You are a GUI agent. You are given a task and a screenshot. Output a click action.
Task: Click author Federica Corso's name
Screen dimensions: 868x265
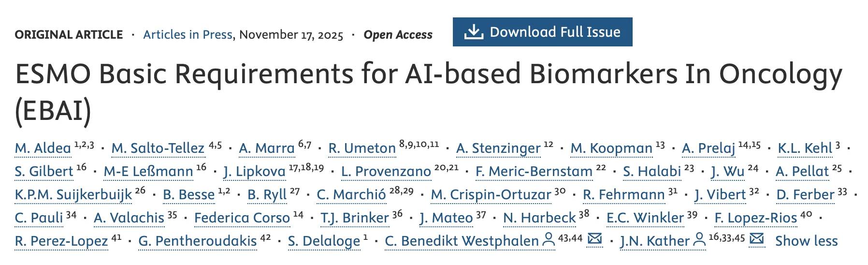point(242,218)
